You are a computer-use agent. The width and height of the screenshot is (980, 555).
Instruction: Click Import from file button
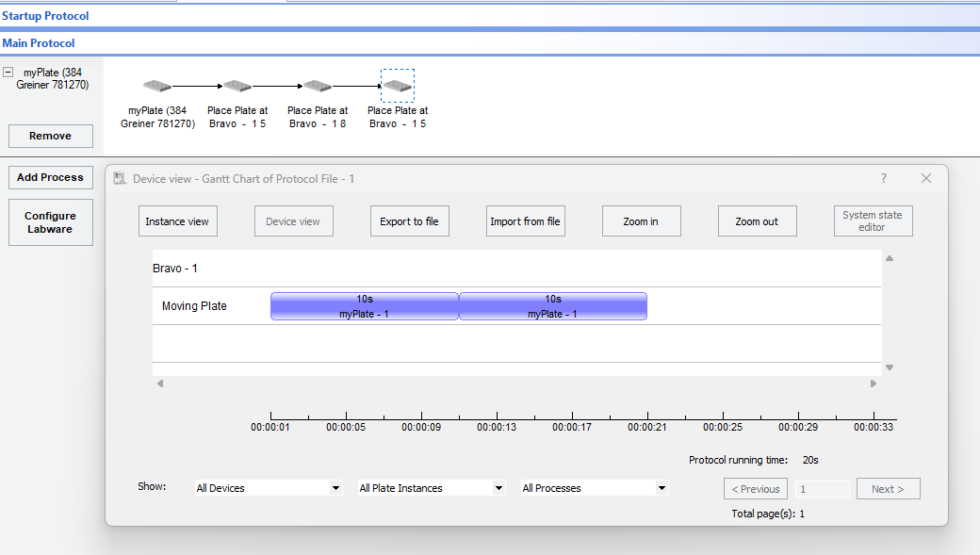pyautogui.click(x=525, y=221)
